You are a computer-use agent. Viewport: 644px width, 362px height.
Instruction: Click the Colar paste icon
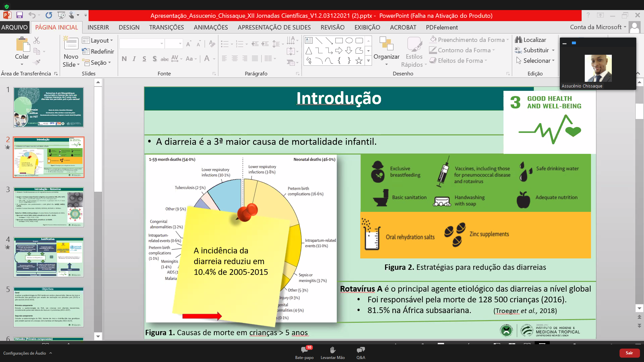pos(22,45)
